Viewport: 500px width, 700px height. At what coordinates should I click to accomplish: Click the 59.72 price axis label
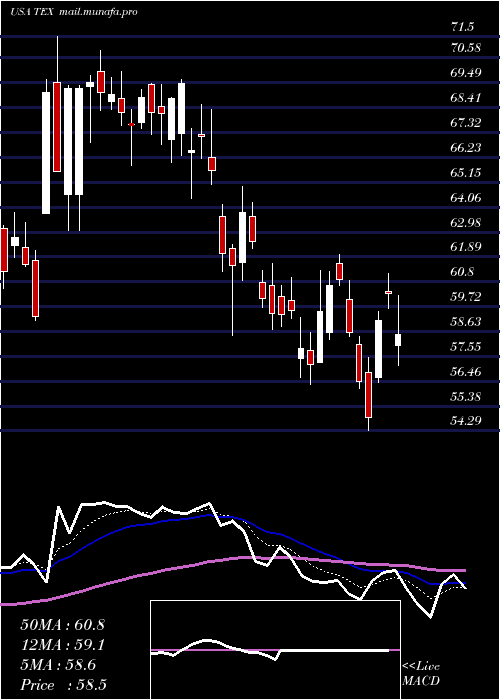click(x=466, y=296)
